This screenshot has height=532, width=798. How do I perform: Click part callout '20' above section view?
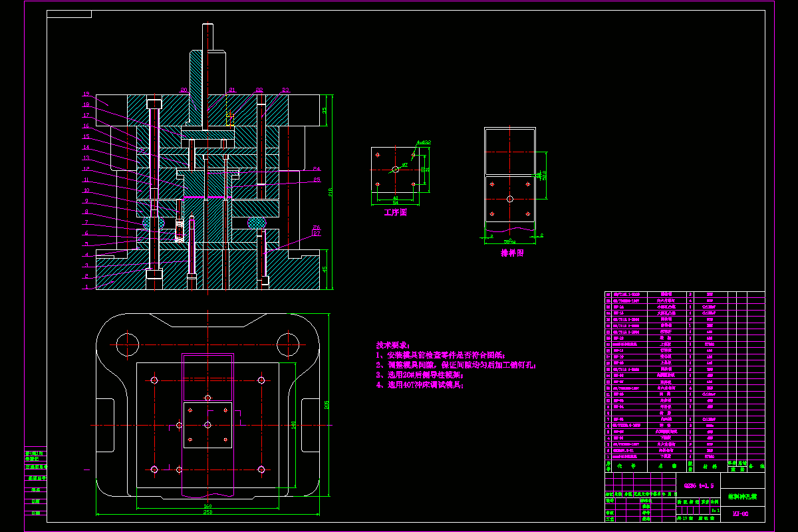[184, 89]
